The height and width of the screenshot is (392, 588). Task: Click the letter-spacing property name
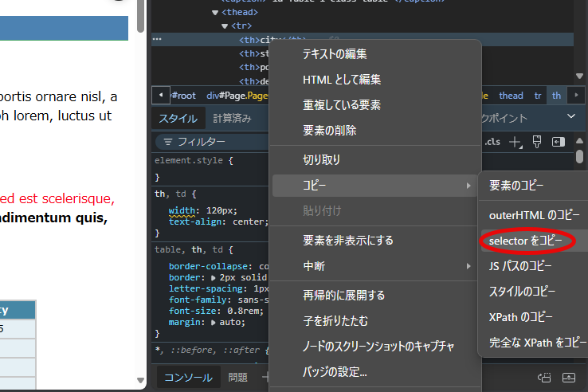point(206,289)
